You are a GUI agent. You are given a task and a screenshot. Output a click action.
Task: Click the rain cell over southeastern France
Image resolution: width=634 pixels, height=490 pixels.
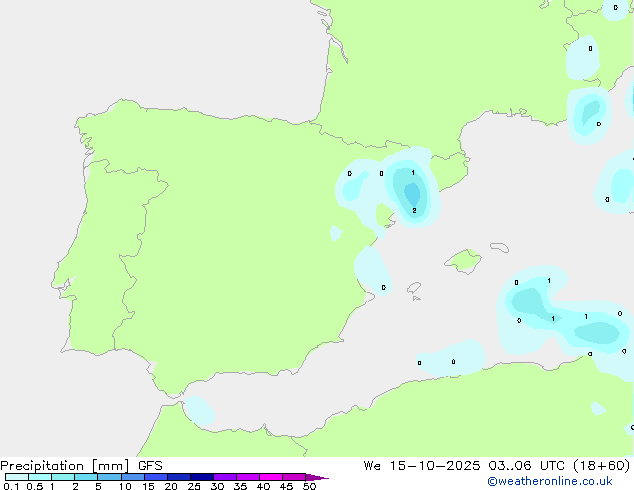(588, 113)
